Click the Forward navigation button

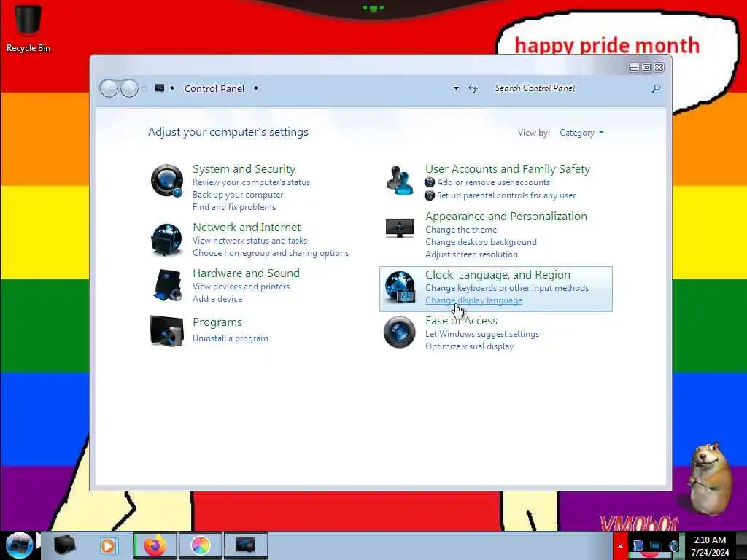pos(129,88)
